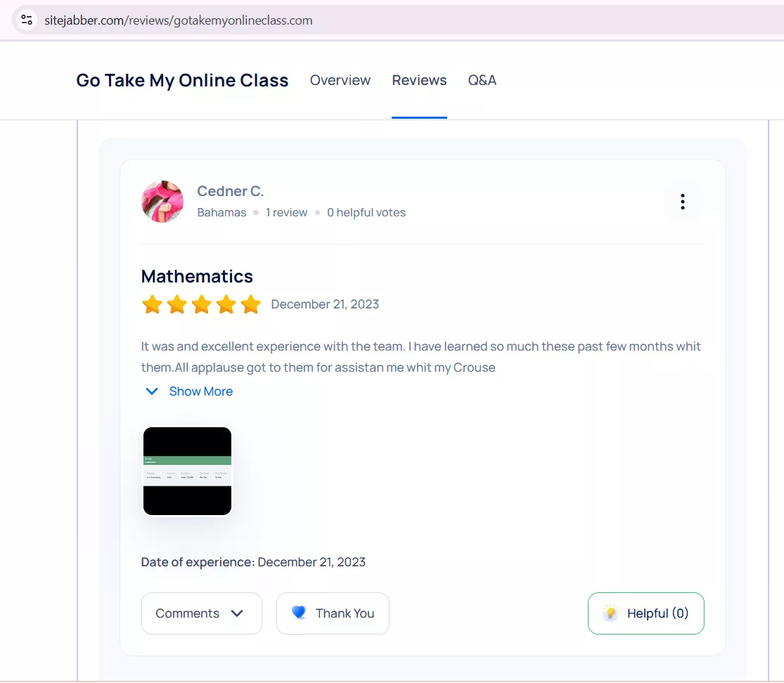Click the first gold star in the rating
The image size is (784, 683).
point(152,304)
